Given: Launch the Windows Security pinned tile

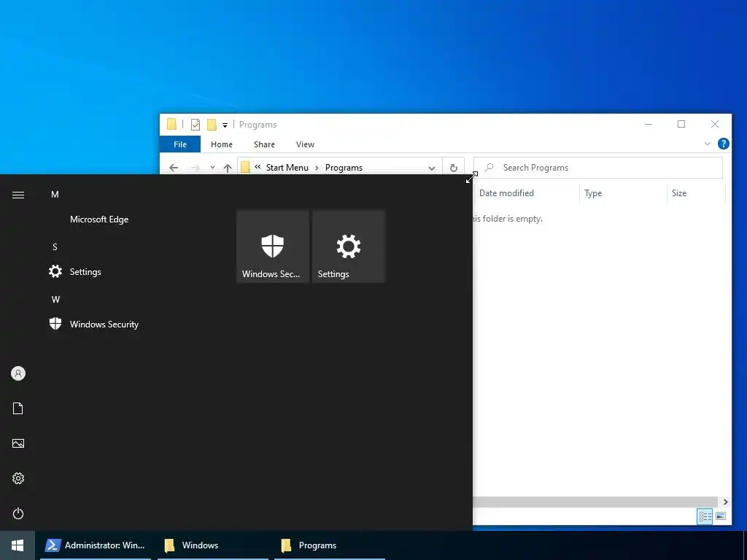Looking at the screenshot, I should pos(273,246).
